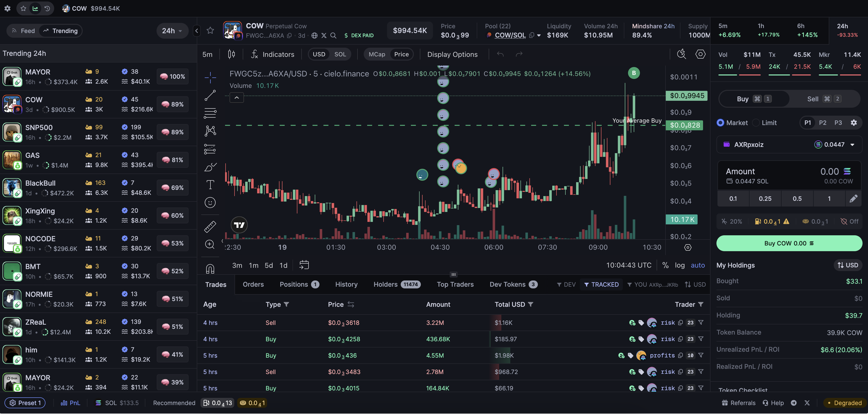This screenshot has width=868, height=414.
Task: Switch chart display to MCap
Action: (x=377, y=54)
